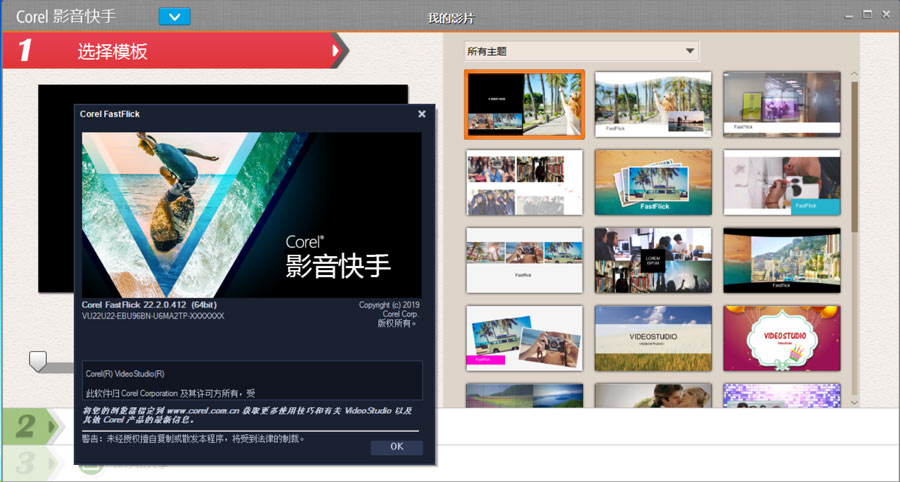This screenshot has width=900, height=482.
Task: Expand the 所有主题 theme dropdown
Action: click(581, 51)
